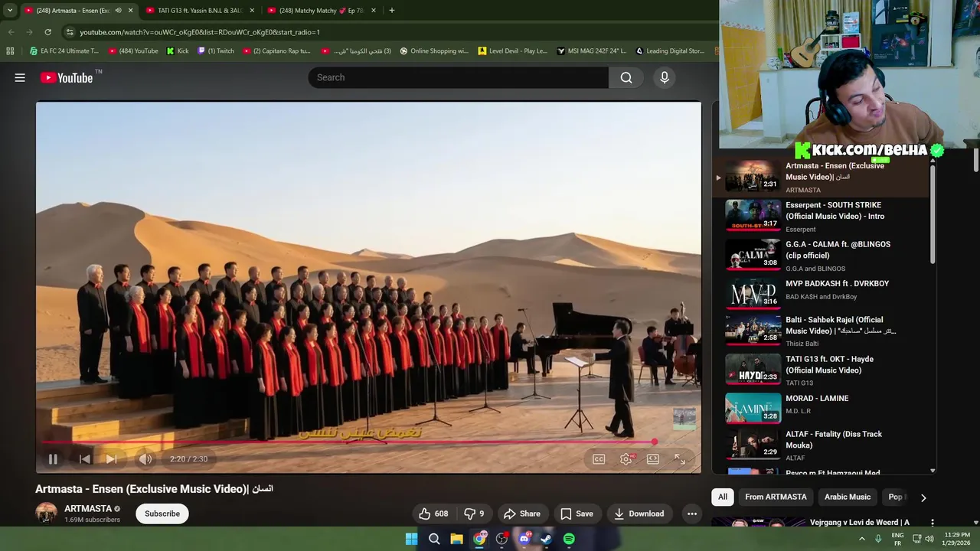Viewport: 980px width, 551px height.
Task: Click the search magnifier button
Action: 626,77
